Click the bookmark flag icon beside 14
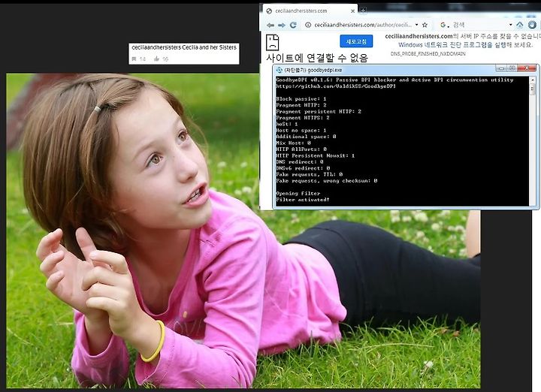This screenshot has width=541, height=392. [x=134, y=59]
